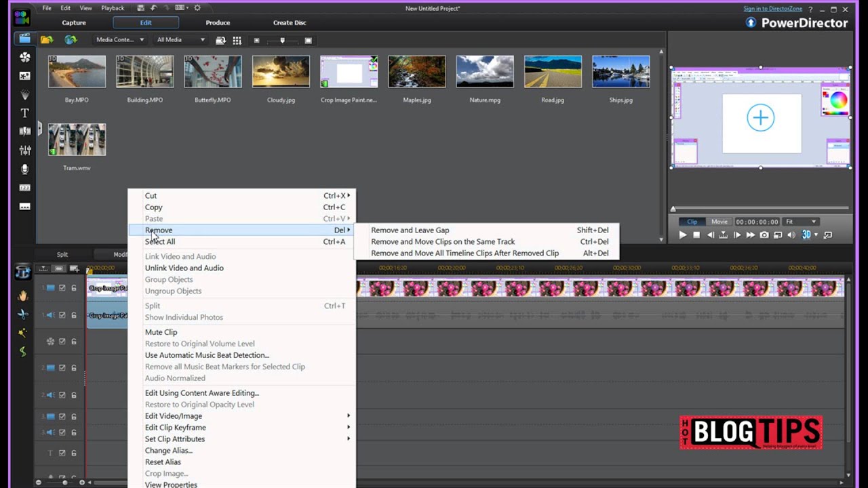Open the Title Room T icon
868x488 pixels.
pos(25,113)
